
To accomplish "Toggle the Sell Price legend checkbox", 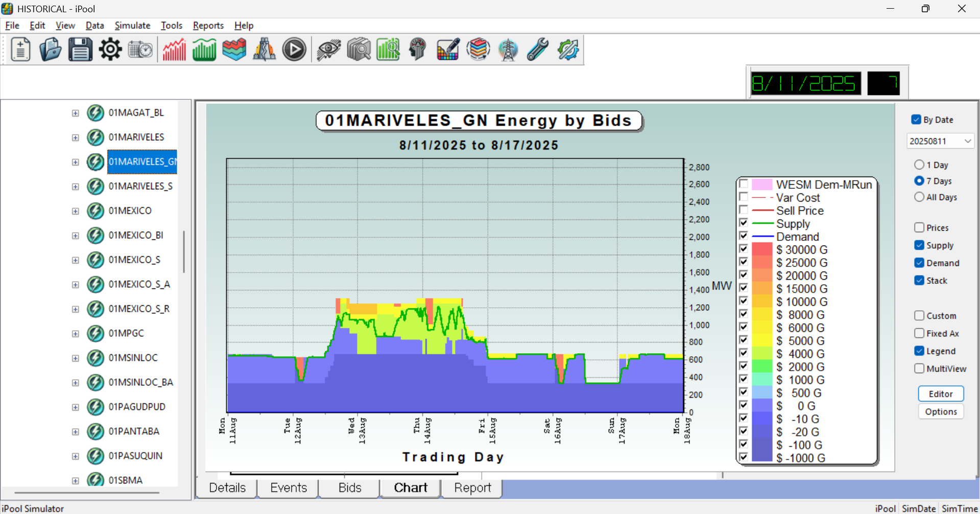I will click(x=744, y=210).
